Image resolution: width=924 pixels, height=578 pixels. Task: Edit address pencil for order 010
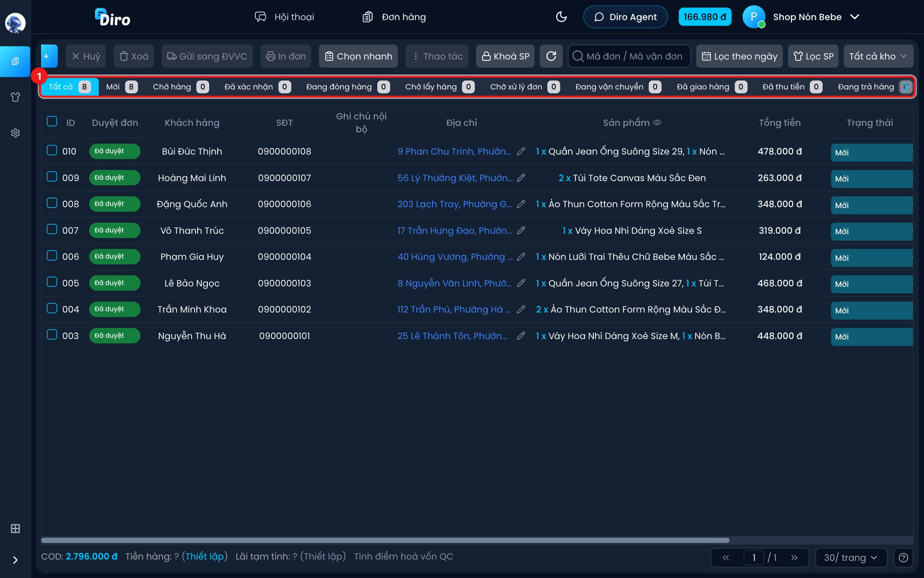coord(521,151)
